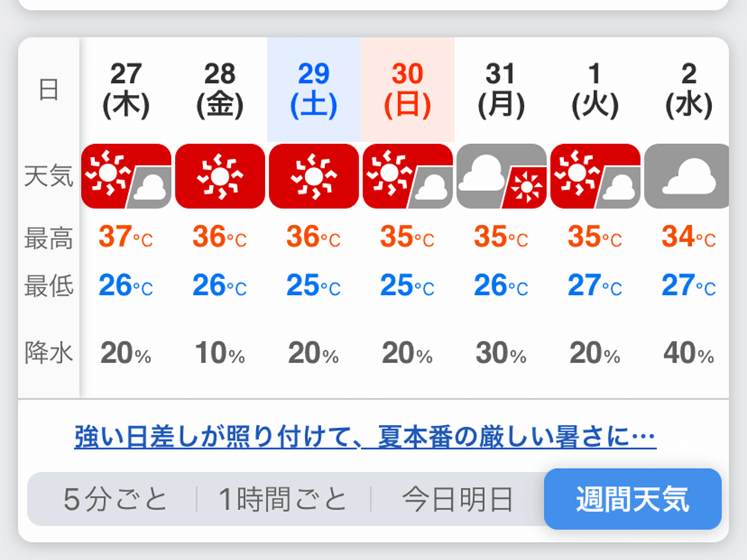Image resolution: width=747 pixels, height=560 pixels.
Task: Click the 37°C high temperature for the 27th
Action: [126, 237]
